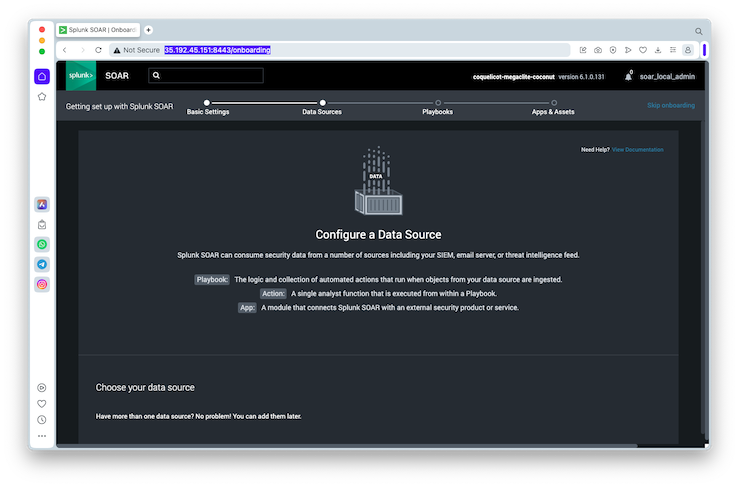Screen dimensions: 739x487
Task: Reload the page
Action: [x=98, y=50]
